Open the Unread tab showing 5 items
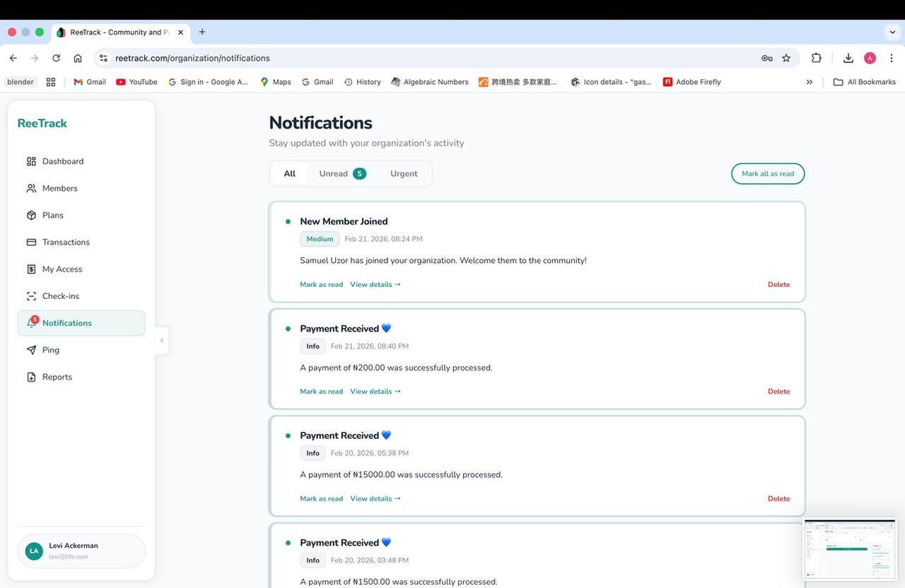The image size is (905, 588). tap(332, 173)
